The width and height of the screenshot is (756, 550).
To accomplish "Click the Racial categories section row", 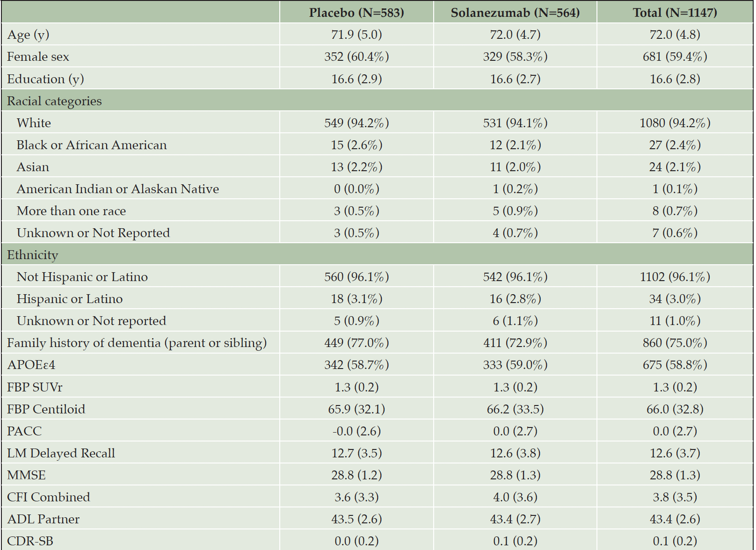I will (x=377, y=101).
